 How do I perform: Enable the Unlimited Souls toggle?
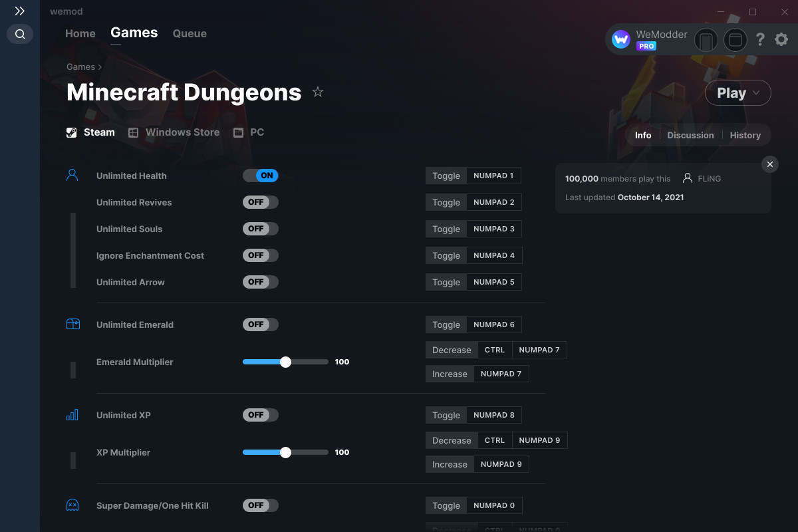pyautogui.click(x=261, y=229)
